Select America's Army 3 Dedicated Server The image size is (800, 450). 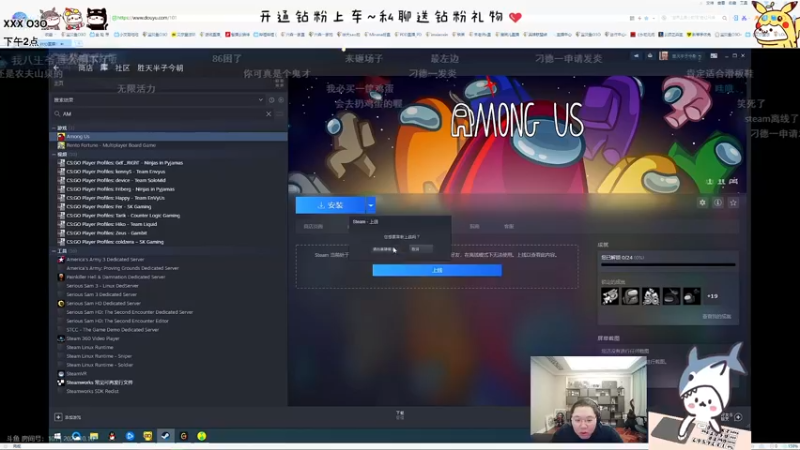click(x=168, y=259)
